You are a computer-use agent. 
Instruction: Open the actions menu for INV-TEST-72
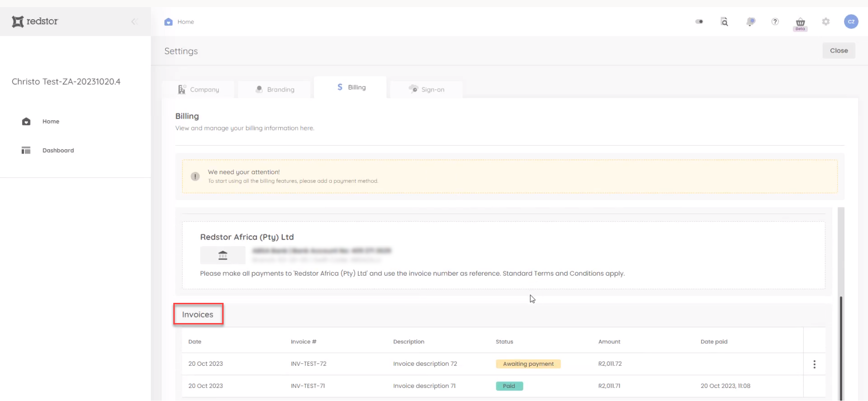[x=814, y=364]
